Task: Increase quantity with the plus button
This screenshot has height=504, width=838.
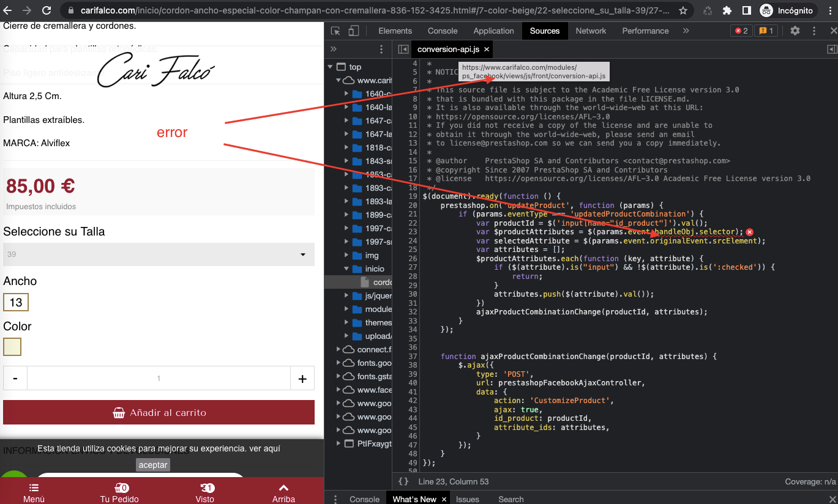Action: coord(302,379)
